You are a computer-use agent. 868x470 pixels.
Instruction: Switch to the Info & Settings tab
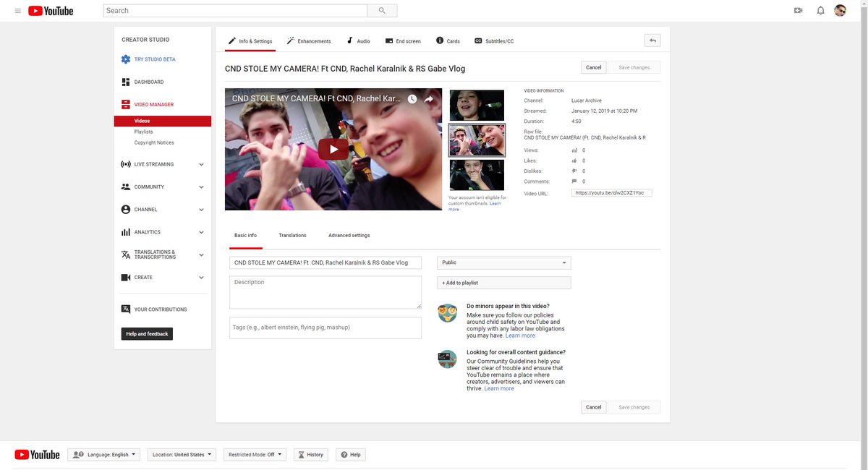(x=250, y=41)
